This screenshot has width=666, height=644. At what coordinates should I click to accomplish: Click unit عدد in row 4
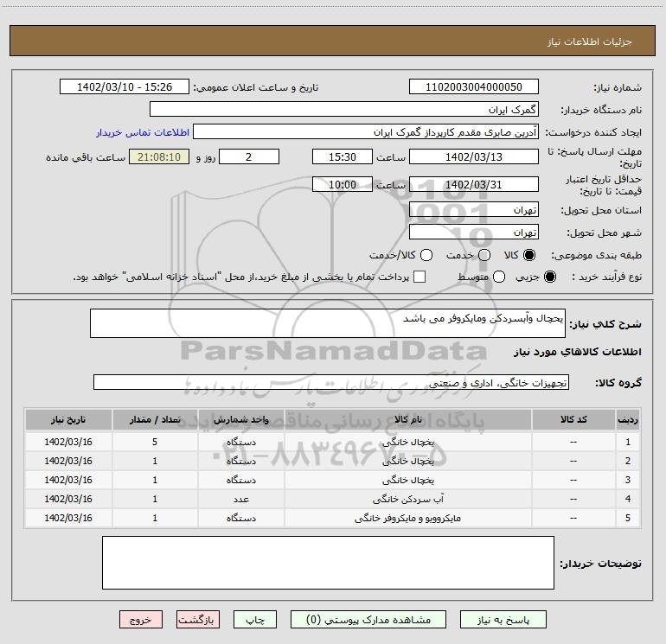click(x=240, y=500)
